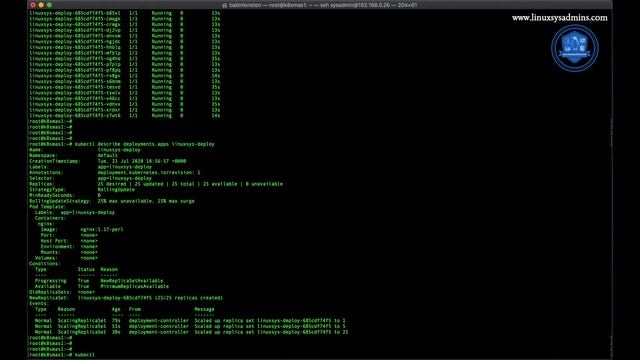Click the 'Host Port:' label
Image resolution: width=640 pixels, height=360 pixels.
tap(55, 241)
